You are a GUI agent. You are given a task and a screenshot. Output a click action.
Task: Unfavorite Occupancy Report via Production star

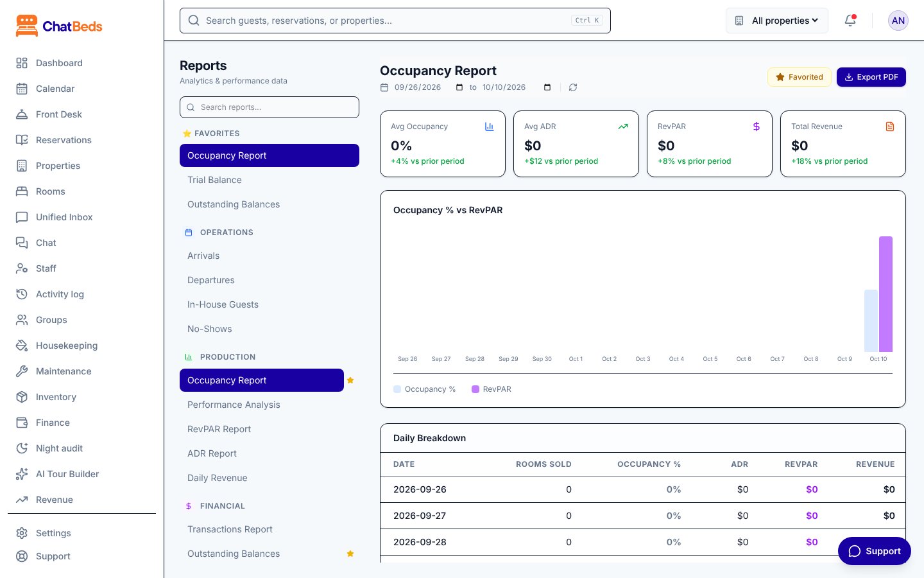pyautogui.click(x=350, y=380)
